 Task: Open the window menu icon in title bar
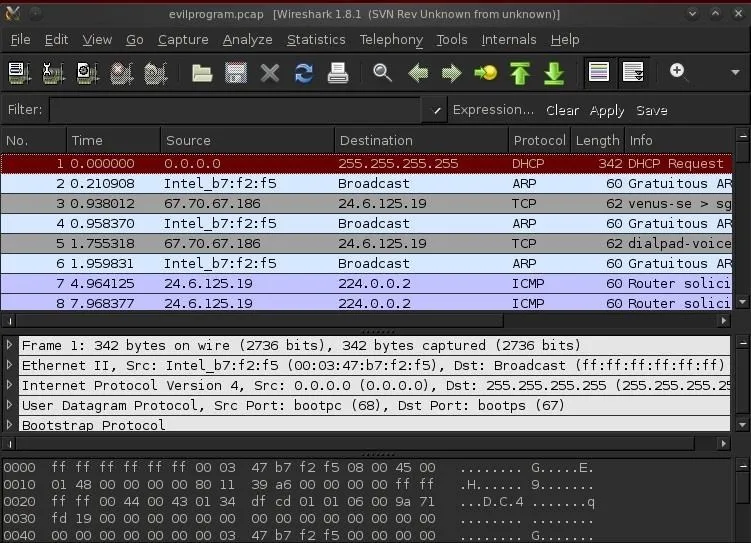13,14
